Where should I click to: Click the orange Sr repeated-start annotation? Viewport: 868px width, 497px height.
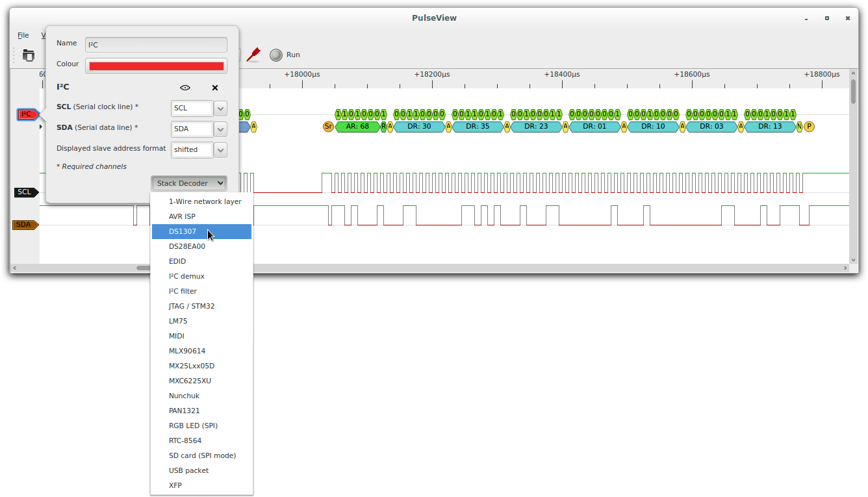coord(328,127)
